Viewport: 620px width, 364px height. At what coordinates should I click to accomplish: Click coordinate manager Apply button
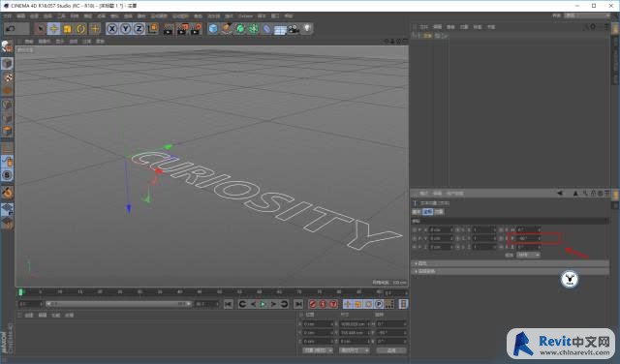click(x=391, y=350)
